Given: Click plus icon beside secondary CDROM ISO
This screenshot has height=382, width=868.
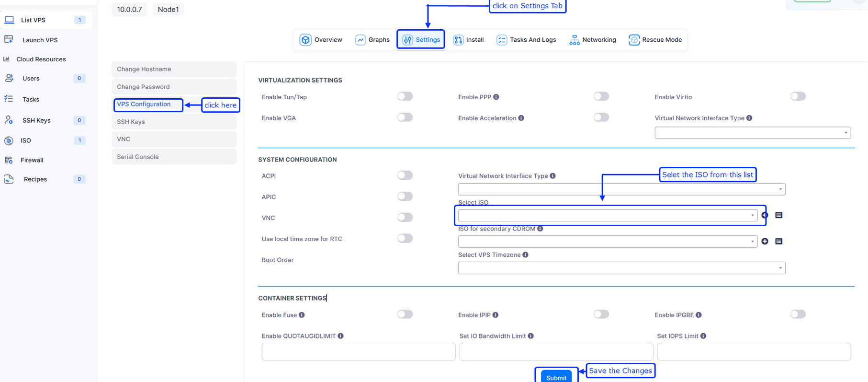Looking at the screenshot, I should point(765,242).
